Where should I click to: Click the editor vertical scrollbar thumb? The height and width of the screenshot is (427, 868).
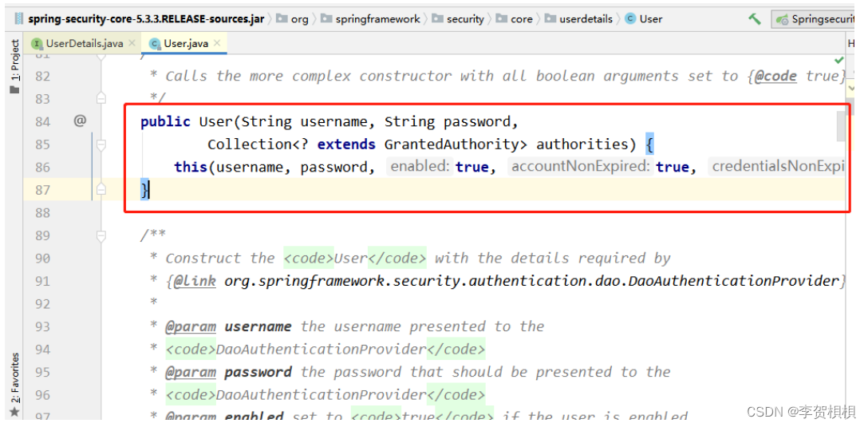pyautogui.click(x=841, y=126)
